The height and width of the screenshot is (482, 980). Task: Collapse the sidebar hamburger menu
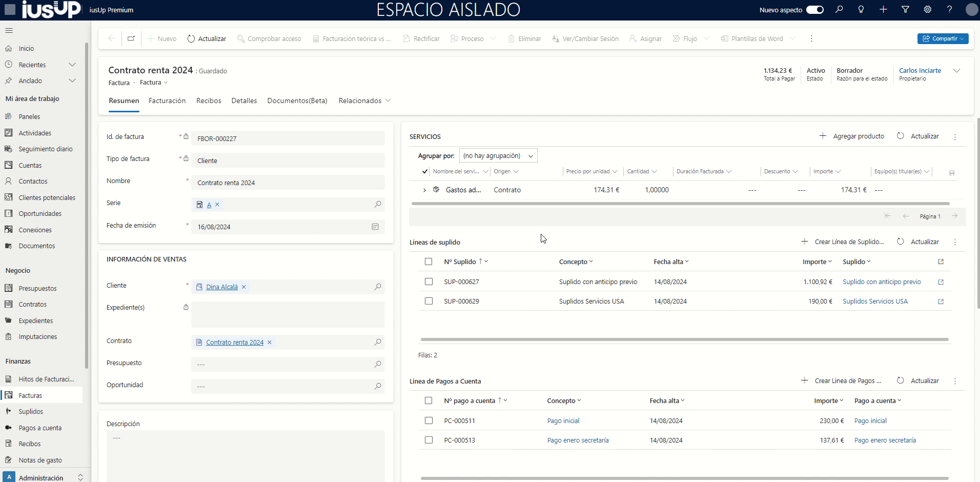click(x=9, y=31)
